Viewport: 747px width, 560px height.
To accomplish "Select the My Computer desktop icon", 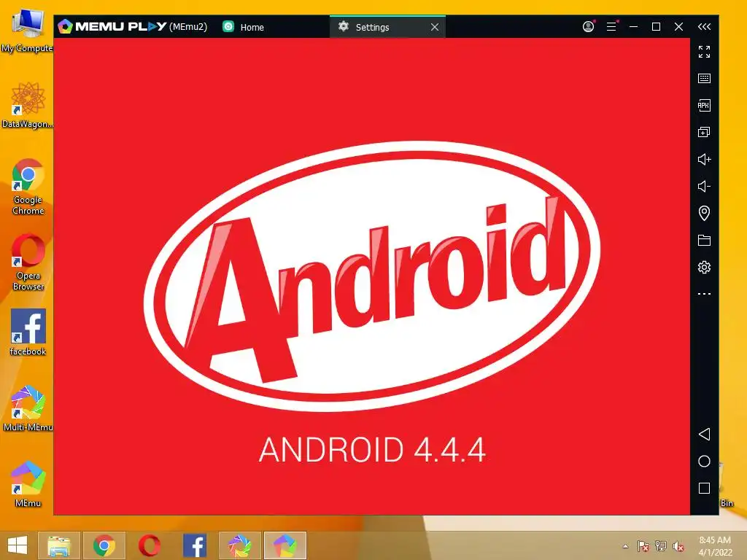I will [27, 30].
